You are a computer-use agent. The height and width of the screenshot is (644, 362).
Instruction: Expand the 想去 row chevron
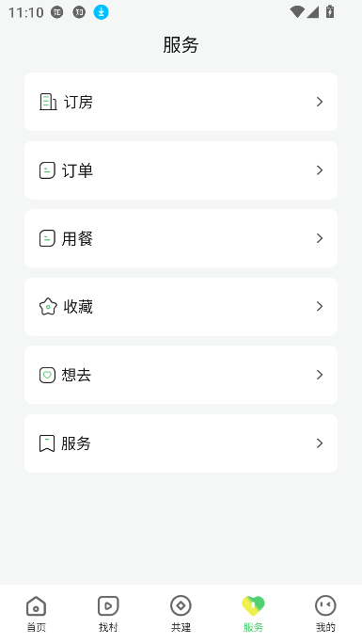click(x=320, y=375)
